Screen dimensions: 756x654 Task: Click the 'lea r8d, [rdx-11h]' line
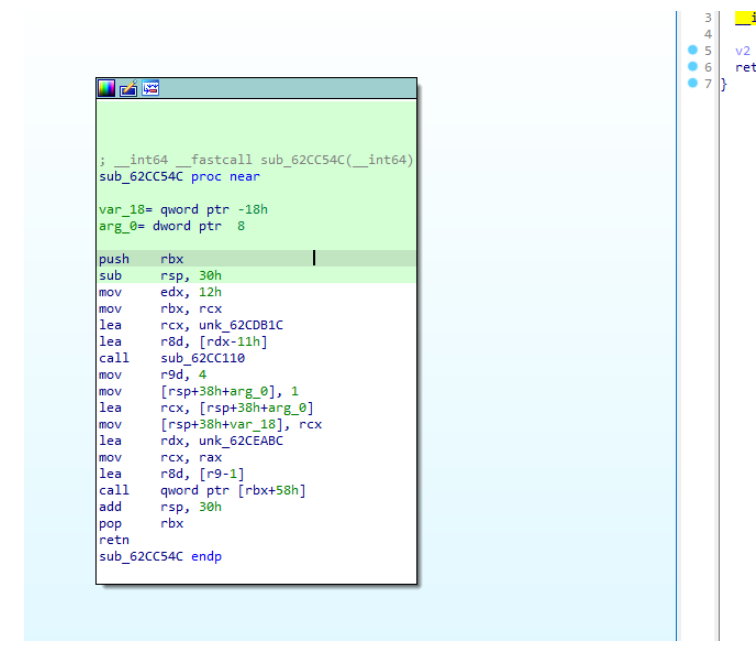coord(183,341)
